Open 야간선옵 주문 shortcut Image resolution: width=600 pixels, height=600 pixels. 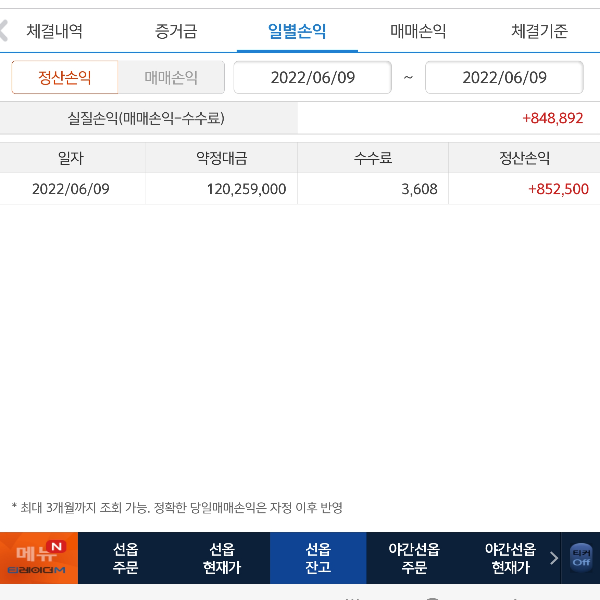[x=414, y=558]
